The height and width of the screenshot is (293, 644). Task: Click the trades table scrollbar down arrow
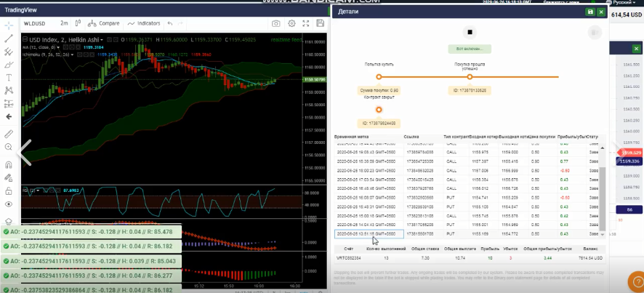(x=602, y=234)
